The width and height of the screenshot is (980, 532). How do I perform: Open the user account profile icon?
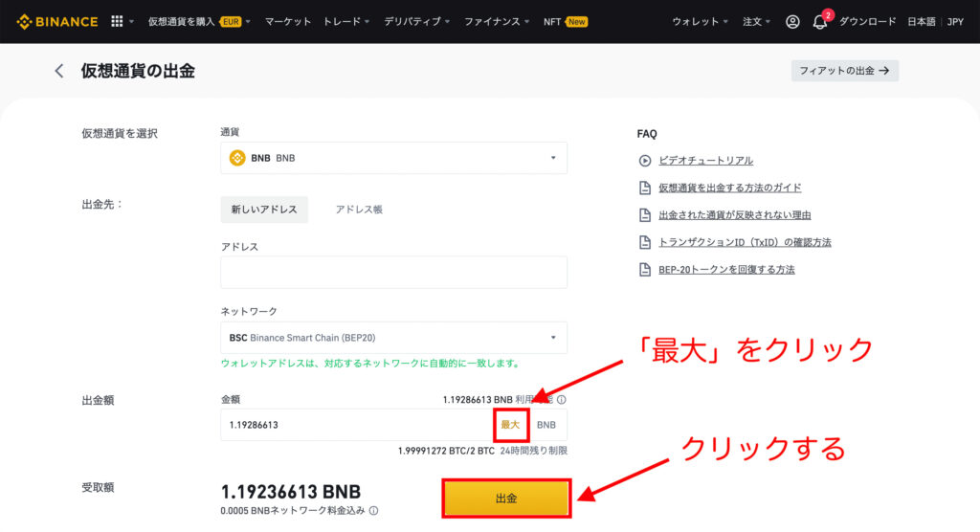click(x=792, y=22)
